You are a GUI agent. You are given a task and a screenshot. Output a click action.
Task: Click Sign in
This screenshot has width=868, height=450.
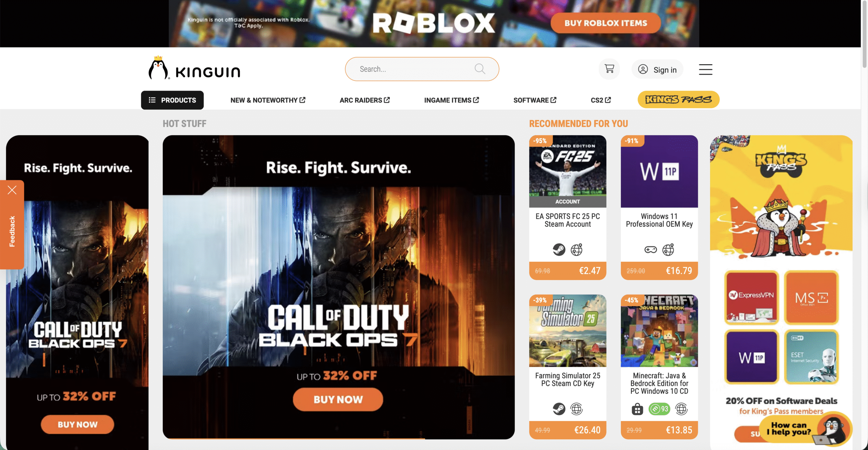click(657, 70)
